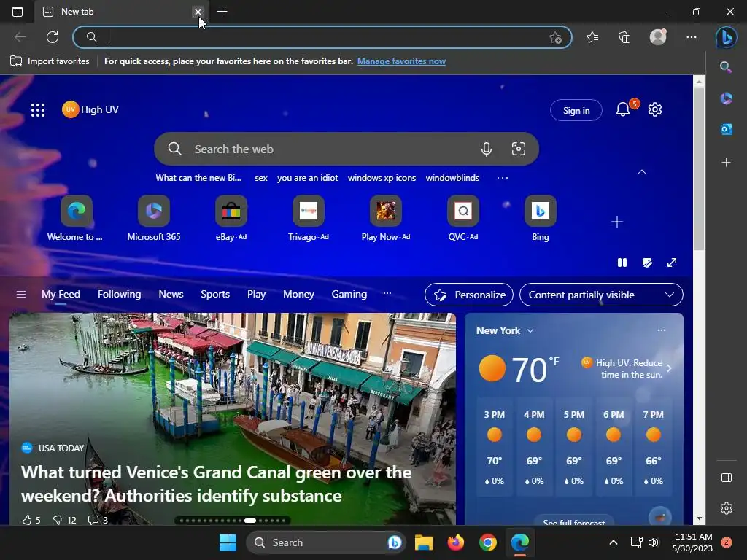Show more feed categories

coord(387,294)
